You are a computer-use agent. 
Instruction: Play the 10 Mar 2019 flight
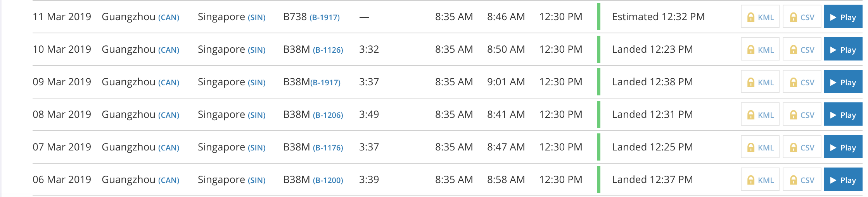pyautogui.click(x=843, y=50)
